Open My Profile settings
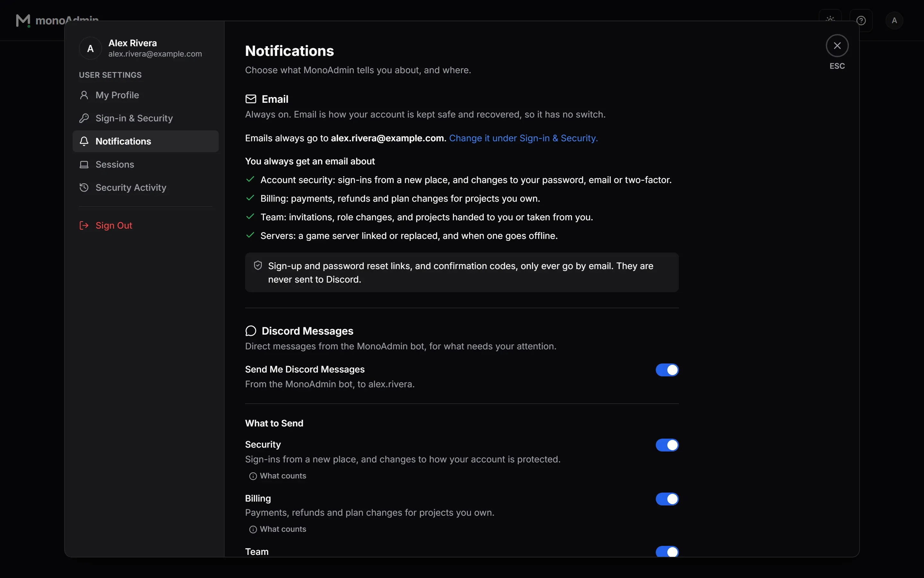Image resolution: width=924 pixels, height=578 pixels. tap(145, 95)
